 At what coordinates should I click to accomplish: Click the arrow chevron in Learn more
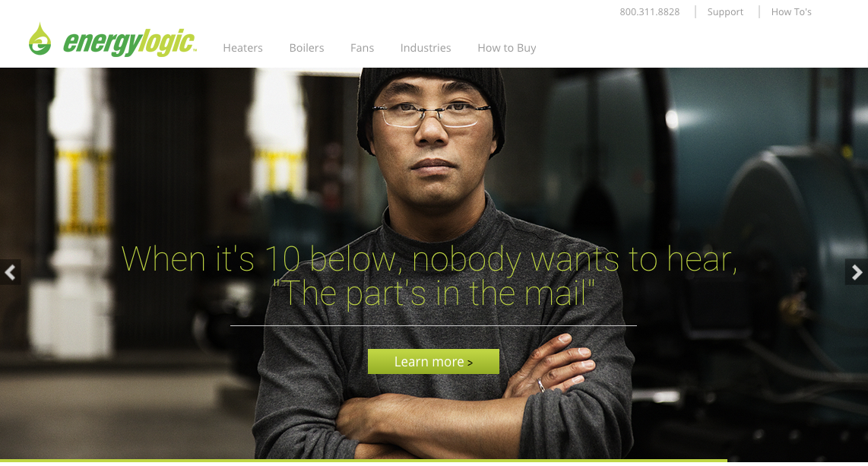point(470,363)
